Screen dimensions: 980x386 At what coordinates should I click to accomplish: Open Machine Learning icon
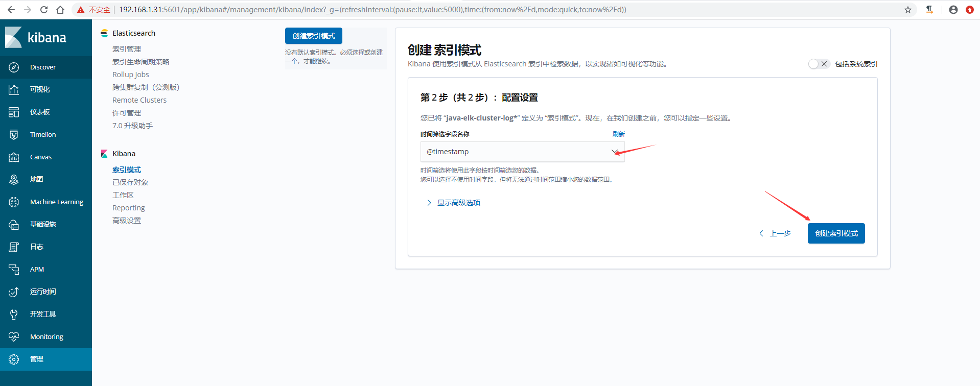(x=14, y=202)
